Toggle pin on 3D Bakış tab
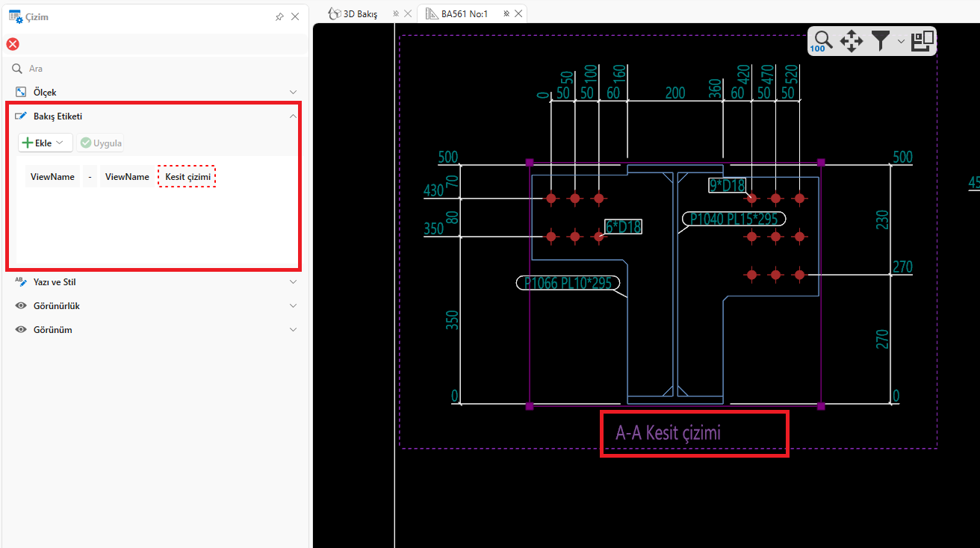Image resolution: width=980 pixels, height=548 pixels. pyautogui.click(x=396, y=13)
